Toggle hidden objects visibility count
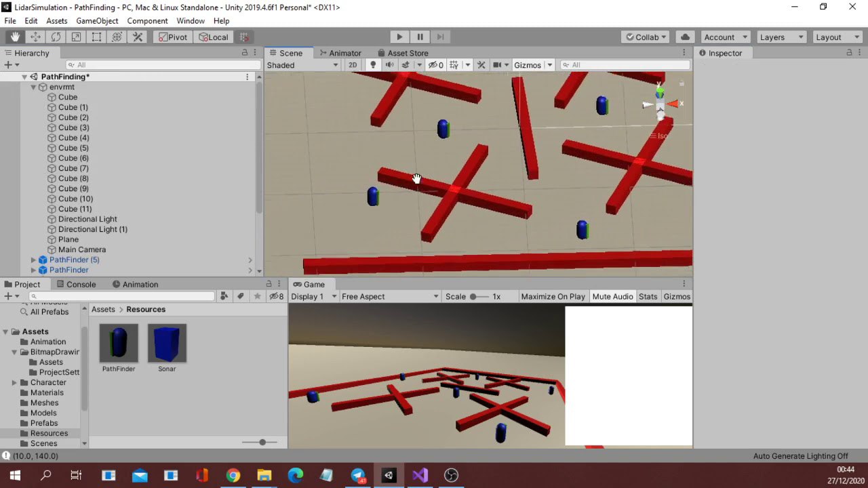 coord(435,65)
